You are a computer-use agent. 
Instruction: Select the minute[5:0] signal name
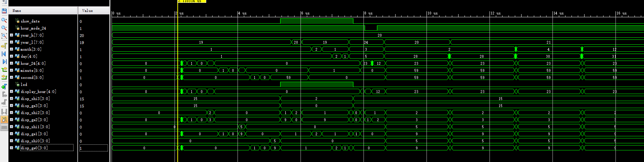pos(32,70)
